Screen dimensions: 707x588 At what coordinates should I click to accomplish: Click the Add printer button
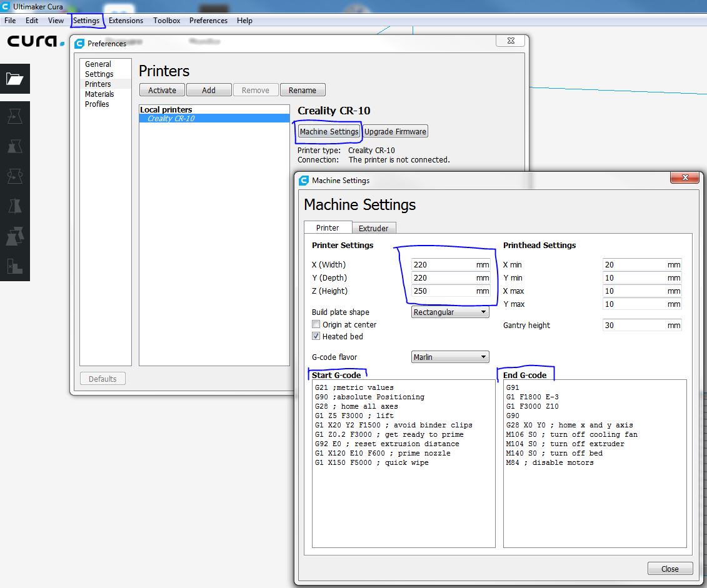click(209, 90)
